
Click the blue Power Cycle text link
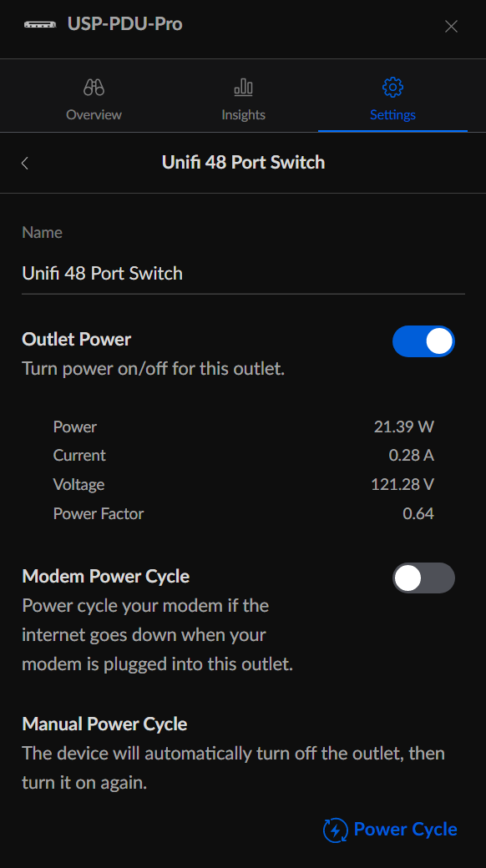click(x=405, y=830)
